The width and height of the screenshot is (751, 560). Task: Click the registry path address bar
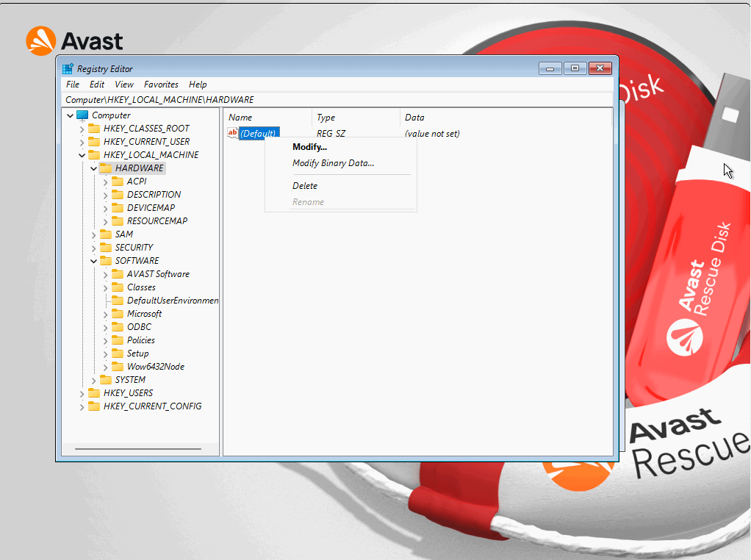pos(338,100)
